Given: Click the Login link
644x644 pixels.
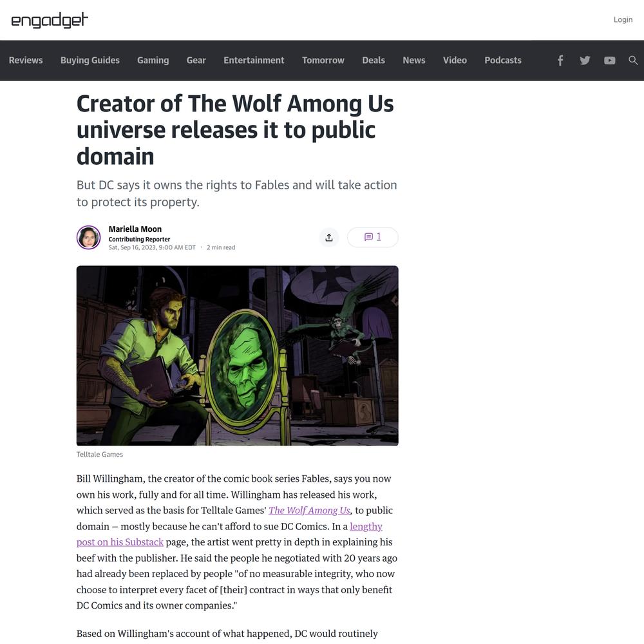Looking at the screenshot, I should (623, 20).
